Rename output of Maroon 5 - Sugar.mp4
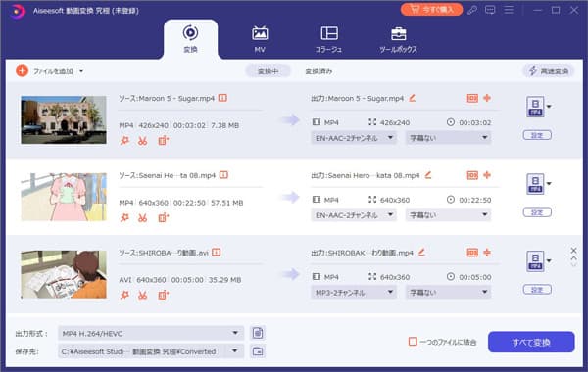The height and width of the screenshot is (372, 588). [x=413, y=98]
